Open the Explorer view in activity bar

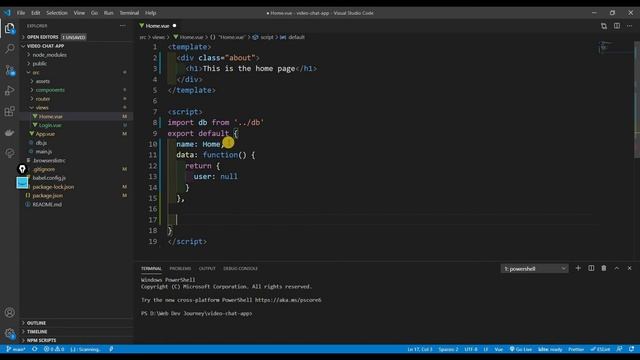pos(9,28)
